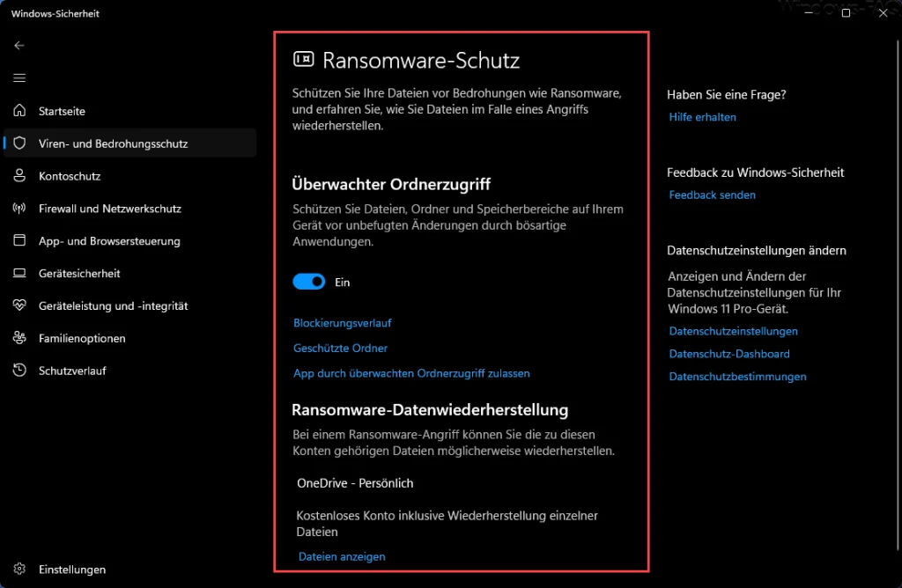The image size is (902, 588).
Task: Click the Firewall antenna icon
Action: (19, 208)
